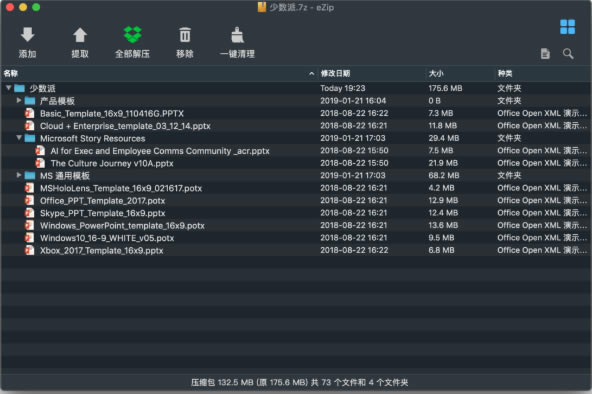Image resolution: width=592 pixels, height=394 pixels.
Task: Click the 移除 trash icon
Action: (x=185, y=35)
